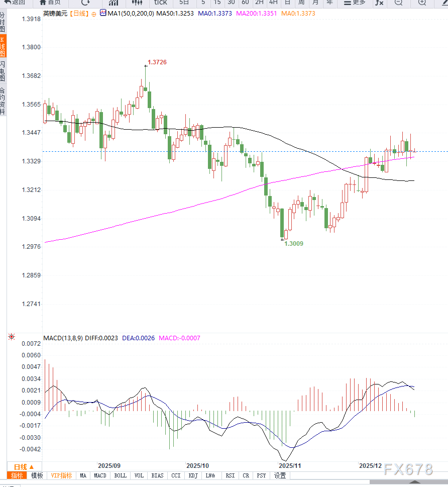Viewport: 448px width, 487px height.
Task: Click the indicator settings gear beside MACD panel
Action: 11,337
